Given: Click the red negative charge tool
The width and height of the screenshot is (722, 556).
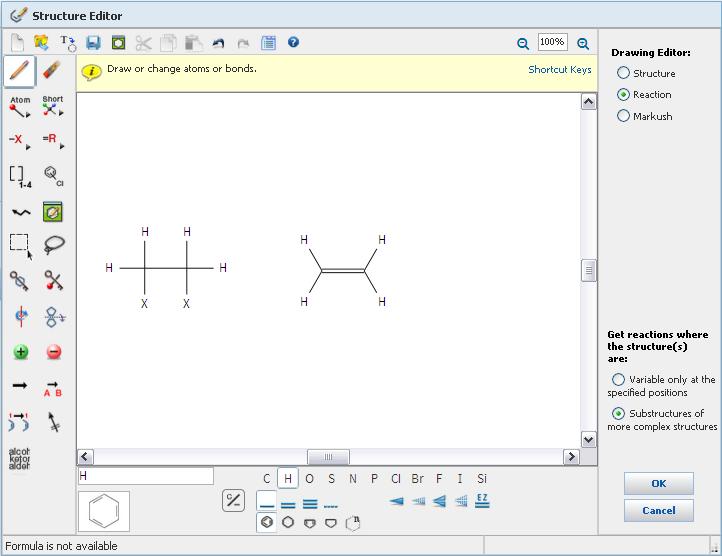Looking at the screenshot, I should [54, 352].
